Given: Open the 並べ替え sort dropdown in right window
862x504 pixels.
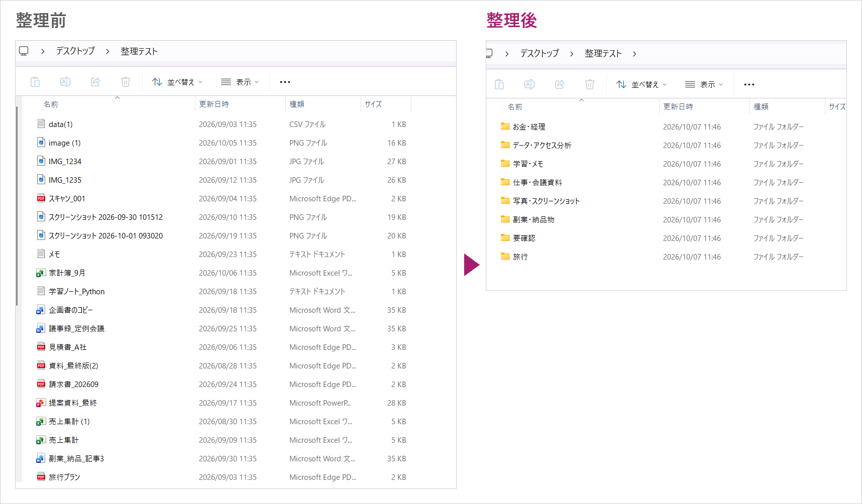Looking at the screenshot, I should [x=642, y=84].
